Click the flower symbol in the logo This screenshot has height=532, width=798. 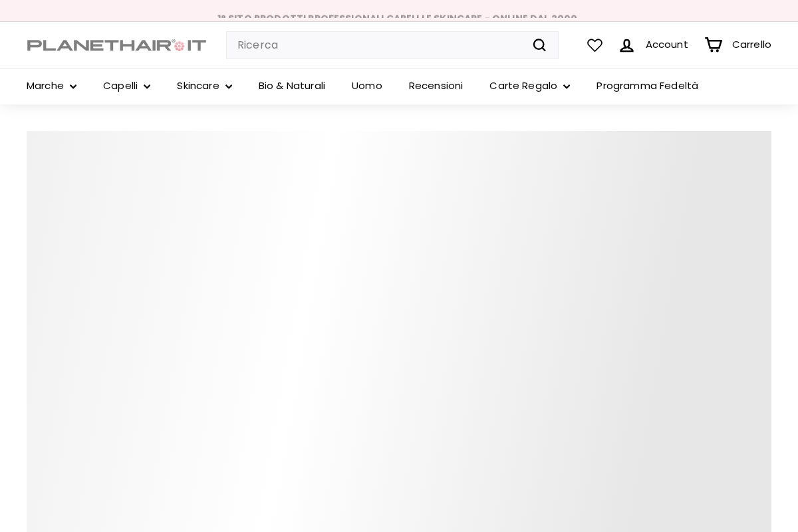(180, 45)
